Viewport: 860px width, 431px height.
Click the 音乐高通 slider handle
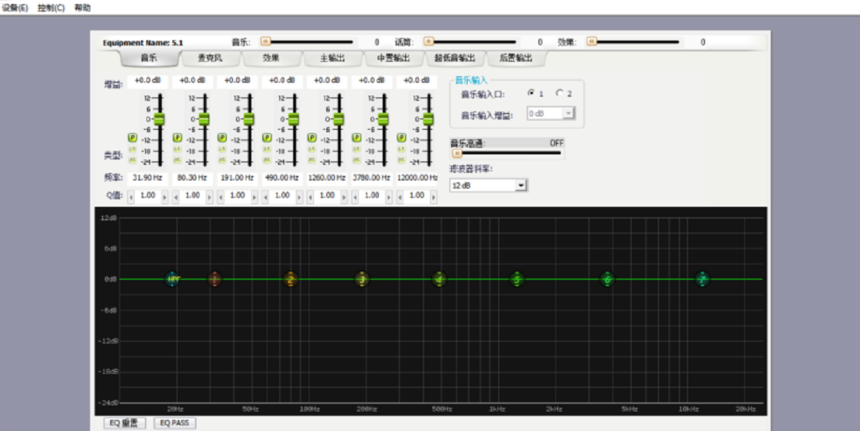point(456,154)
